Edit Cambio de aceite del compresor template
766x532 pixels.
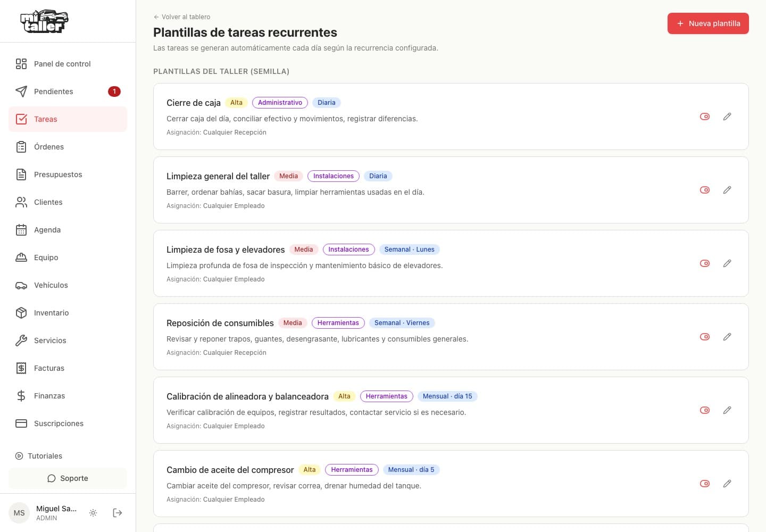[x=727, y=484]
